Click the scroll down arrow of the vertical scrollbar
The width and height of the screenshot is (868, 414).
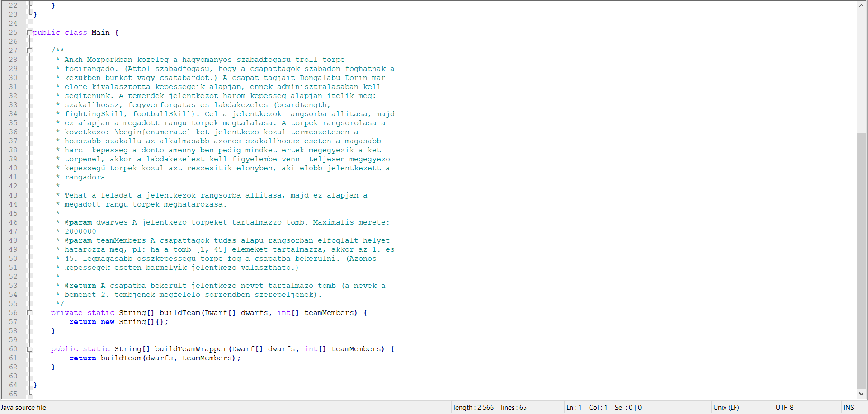click(x=862, y=394)
